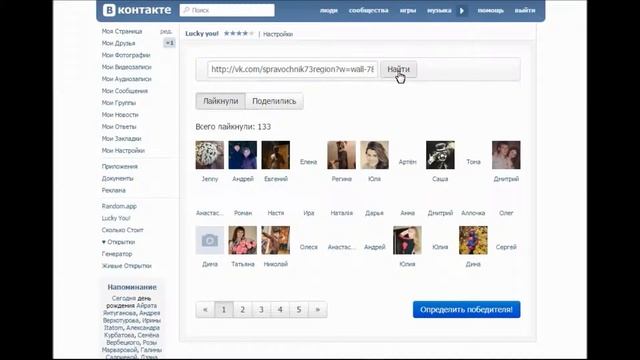Open Регина's avatar thumbnail

click(x=342, y=155)
